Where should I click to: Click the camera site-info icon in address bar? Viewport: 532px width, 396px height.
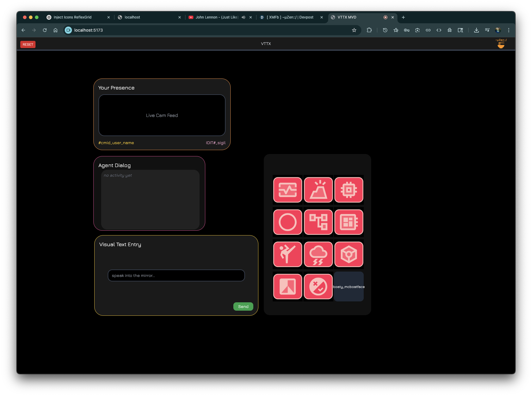(x=68, y=30)
